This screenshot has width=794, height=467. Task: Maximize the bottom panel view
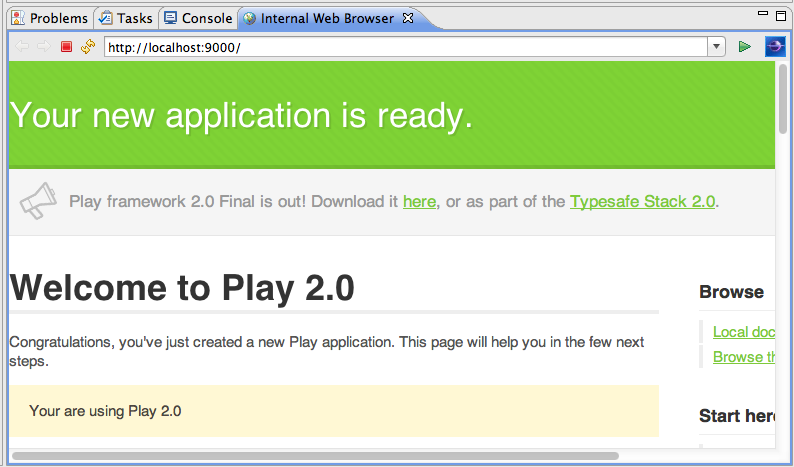pos(781,16)
